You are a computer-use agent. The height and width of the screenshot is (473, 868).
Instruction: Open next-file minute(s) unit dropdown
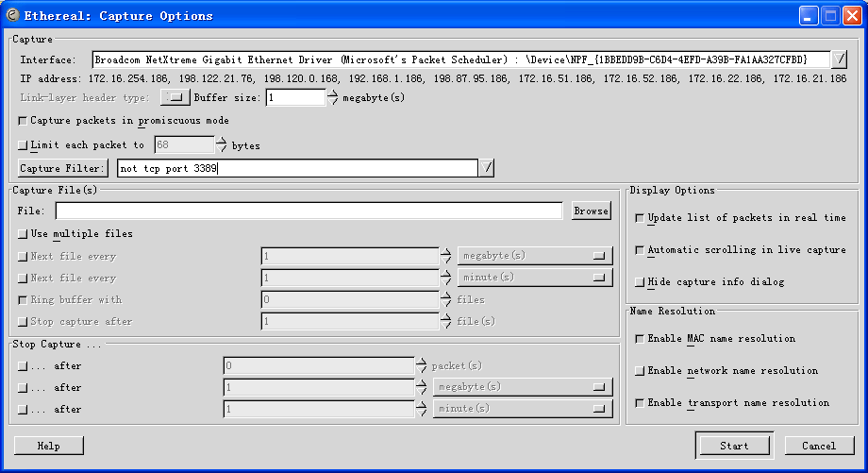(x=535, y=277)
